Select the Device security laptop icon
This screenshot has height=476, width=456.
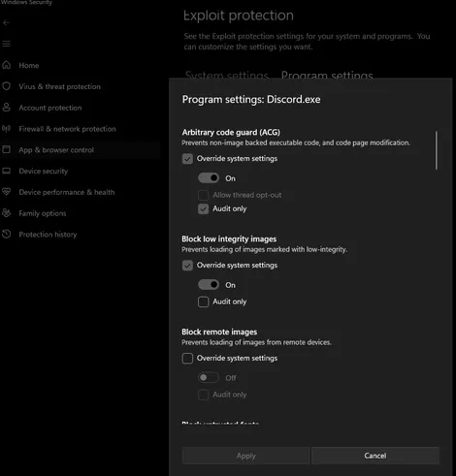point(6,171)
